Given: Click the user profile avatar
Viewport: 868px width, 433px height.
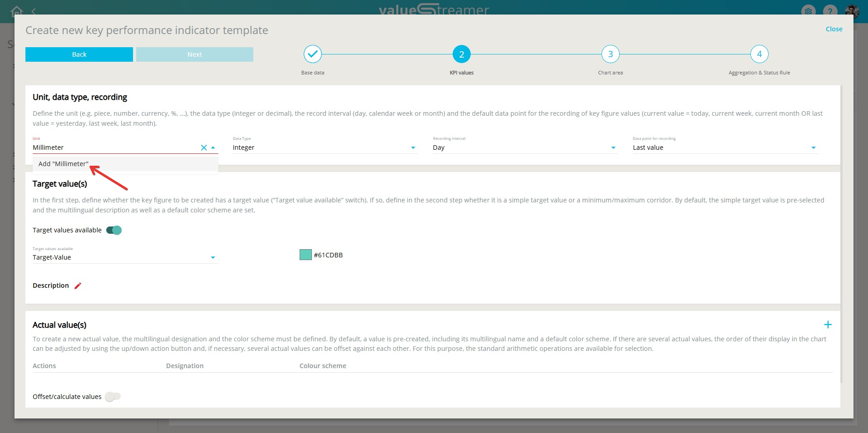Looking at the screenshot, I should tap(851, 11).
